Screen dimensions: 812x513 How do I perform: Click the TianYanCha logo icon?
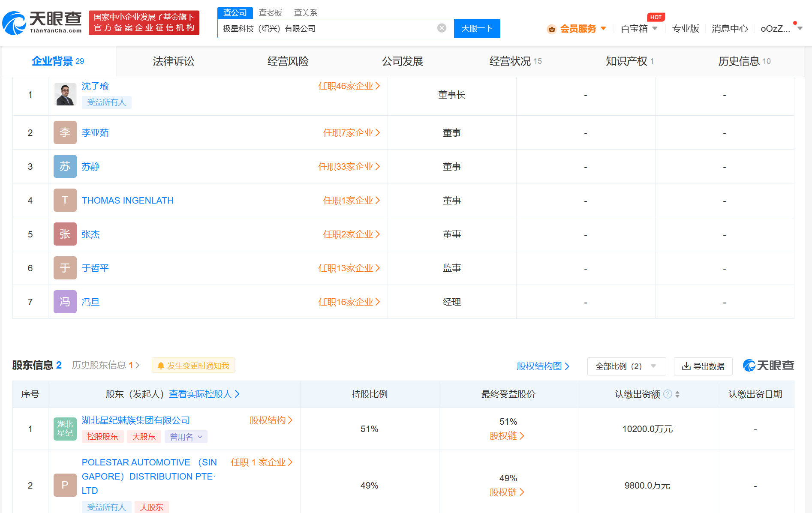point(15,23)
